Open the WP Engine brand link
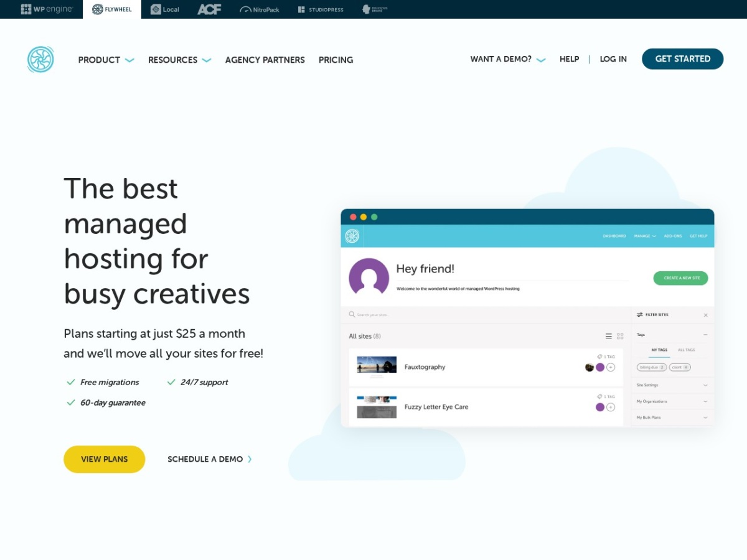747x560 pixels. 47,9
